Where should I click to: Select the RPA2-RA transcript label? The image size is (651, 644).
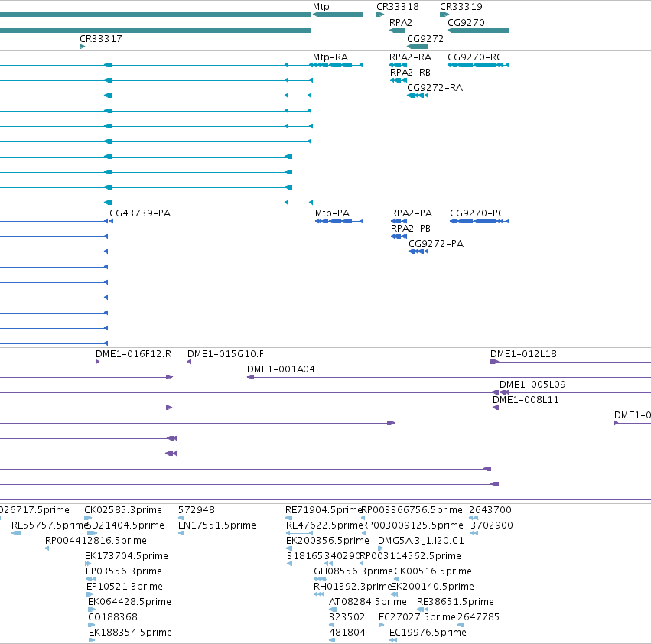tap(410, 57)
